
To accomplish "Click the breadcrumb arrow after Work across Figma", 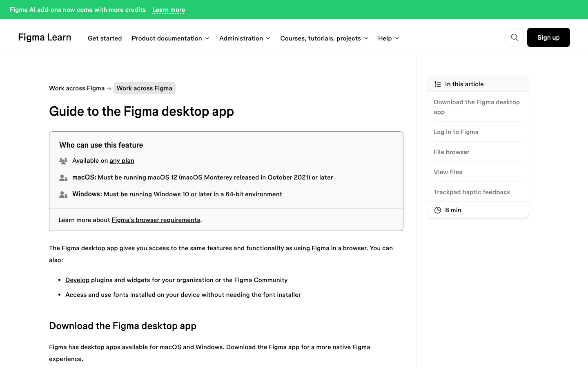I will click(x=109, y=88).
